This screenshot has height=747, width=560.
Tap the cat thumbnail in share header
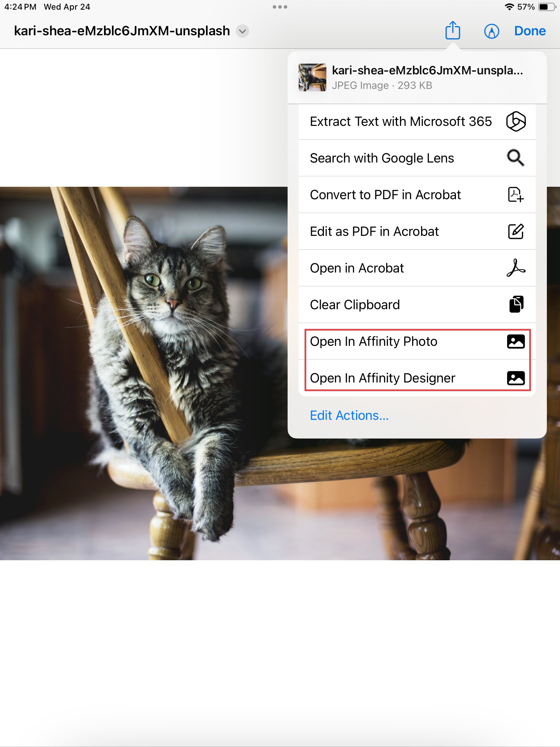312,77
